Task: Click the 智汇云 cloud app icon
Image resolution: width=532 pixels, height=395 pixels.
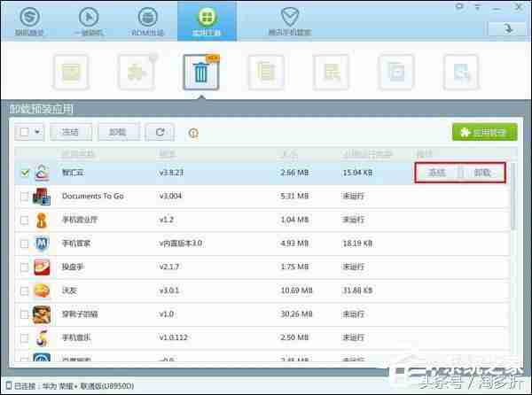Action: tap(42, 173)
